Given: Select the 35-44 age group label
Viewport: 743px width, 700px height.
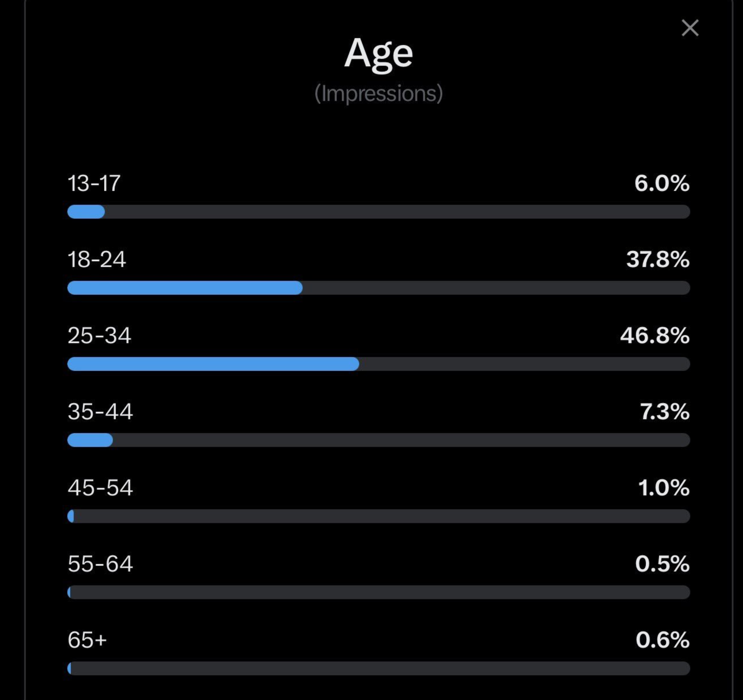Looking at the screenshot, I should pos(100,412).
